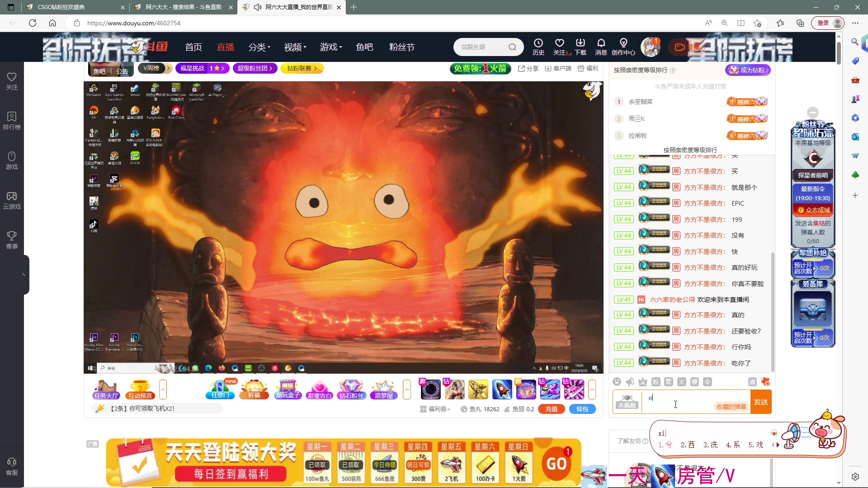Open the emoji picker in chat toolbar
Image resolution: width=868 pixels, height=488 pixels.
point(617,382)
